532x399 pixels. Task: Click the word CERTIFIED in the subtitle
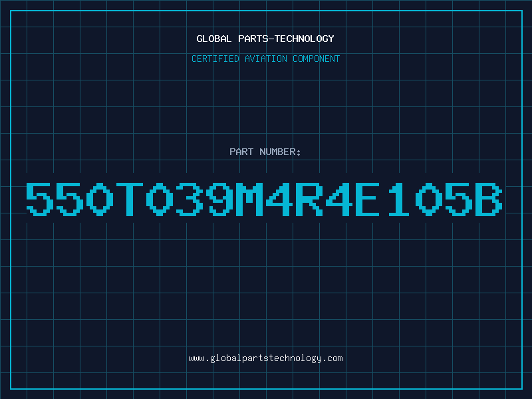(x=215, y=59)
